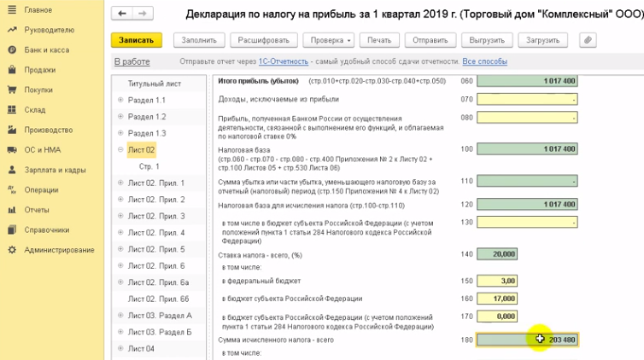Image resolution: width=644 pixels, height=360 pixels.
Task: Open the Администрирование gear icon
Action: [x=12, y=250]
